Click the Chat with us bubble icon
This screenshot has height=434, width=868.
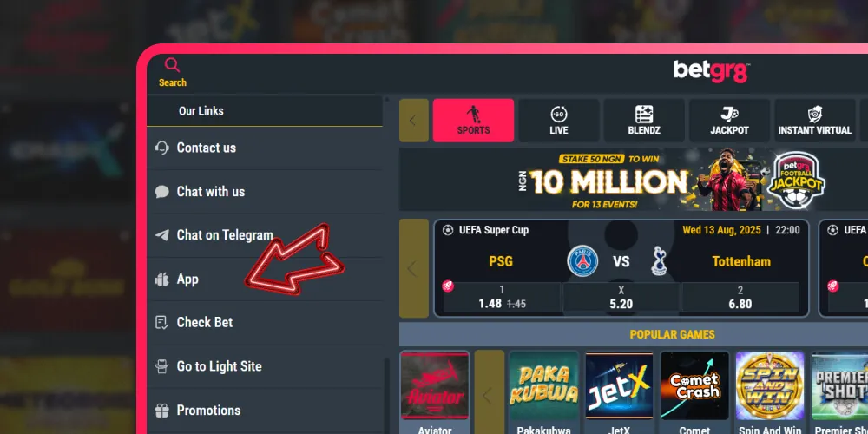click(162, 192)
